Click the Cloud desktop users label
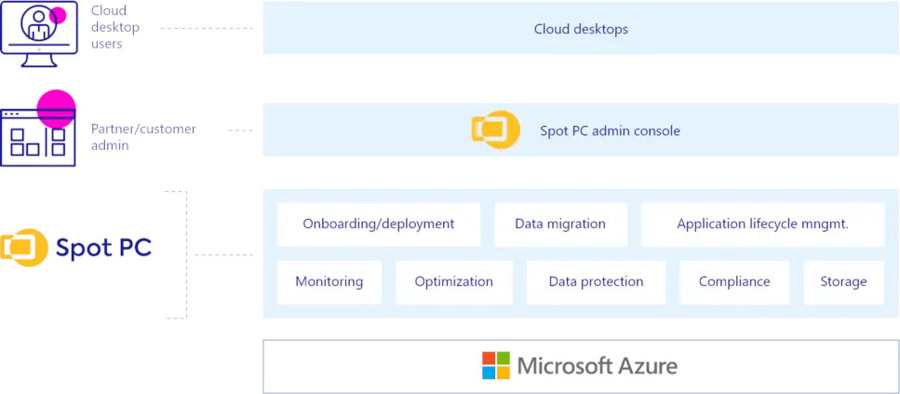The width and height of the screenshot is (900, 394). [x=115, y=27]
